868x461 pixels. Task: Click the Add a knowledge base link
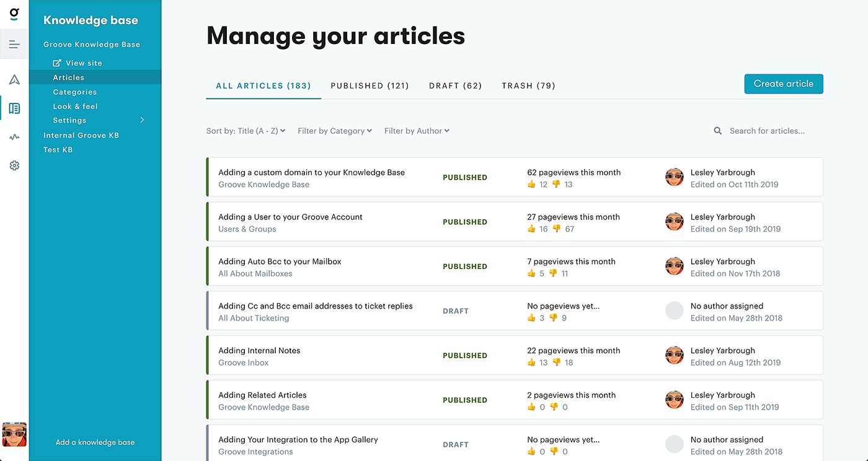point(95,442)
